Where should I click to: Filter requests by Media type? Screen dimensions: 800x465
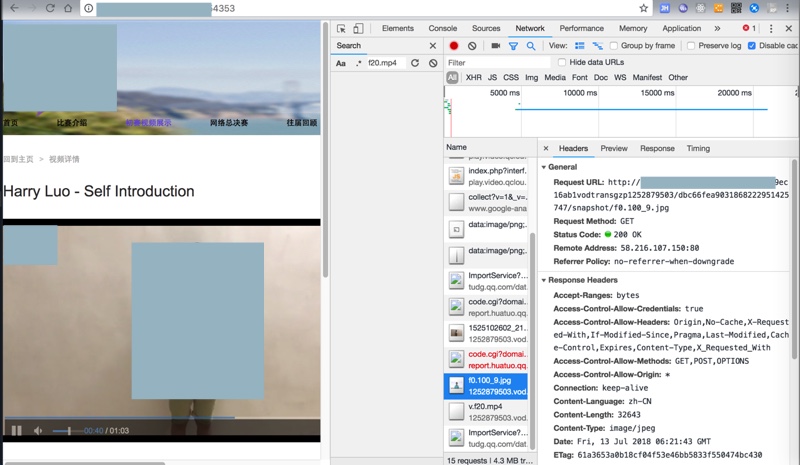click(x=555, y=77)
